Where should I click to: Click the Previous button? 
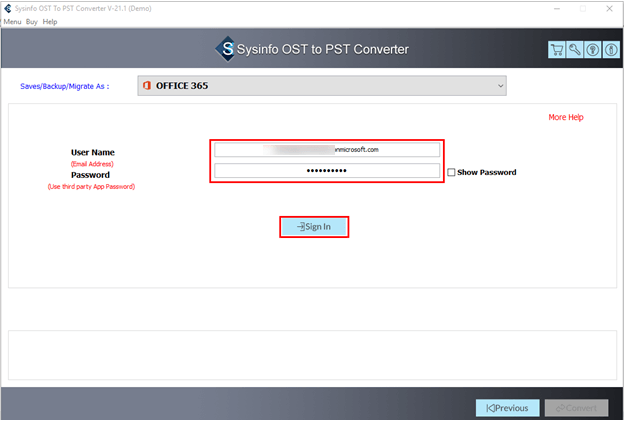tap(507, 408)
